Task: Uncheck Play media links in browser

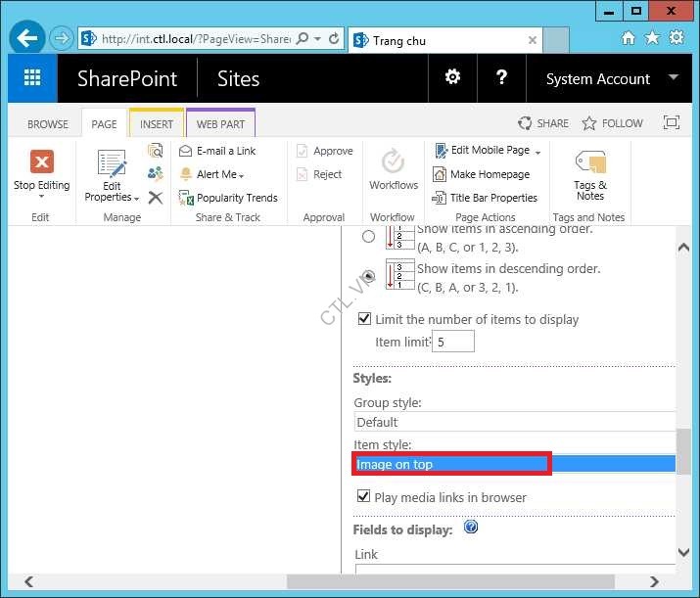Action: click(x=364, y=497)
